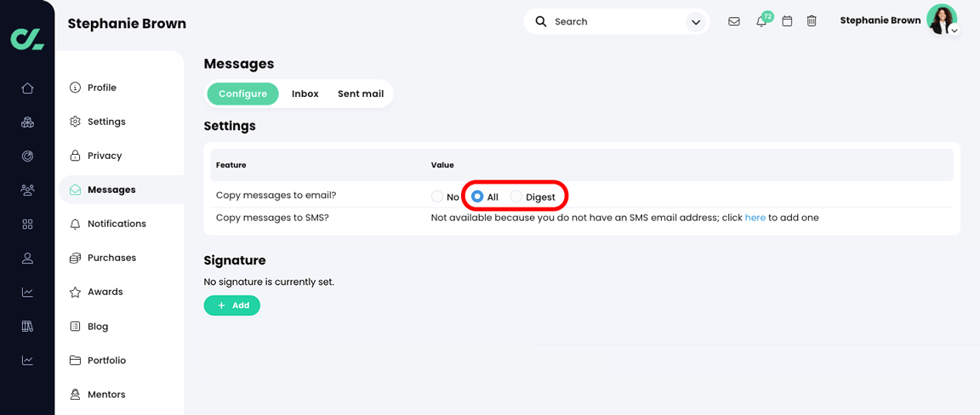Open Blog in sidebar menu
The height and width of the screenshot is (415, 980).
pyautogui.click(x=98, y=327)
